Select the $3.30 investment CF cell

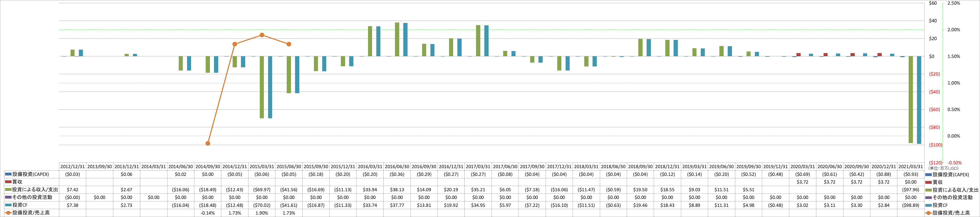856,205
